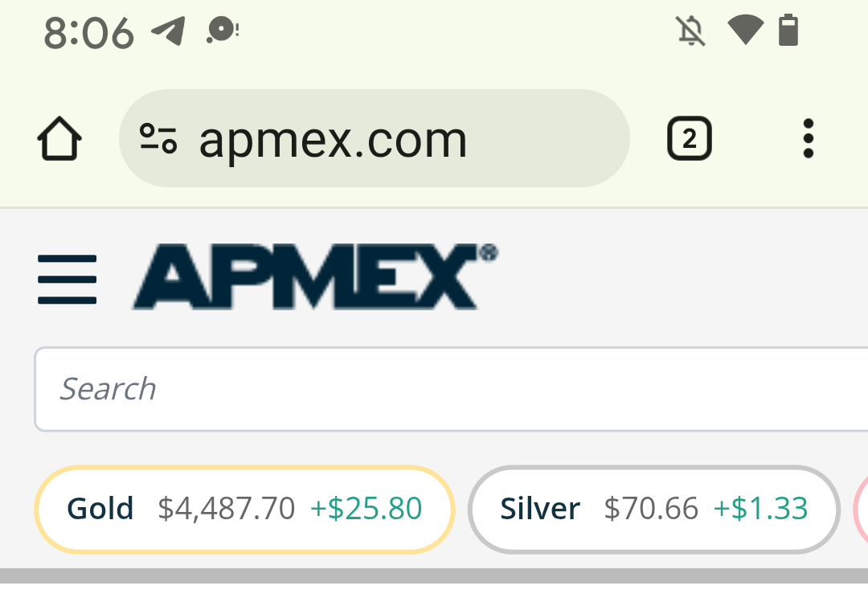This screenshot has width=868, height=606.
Task: Open the tab switcher showing 2 tabs
Action: coord(689,139)
